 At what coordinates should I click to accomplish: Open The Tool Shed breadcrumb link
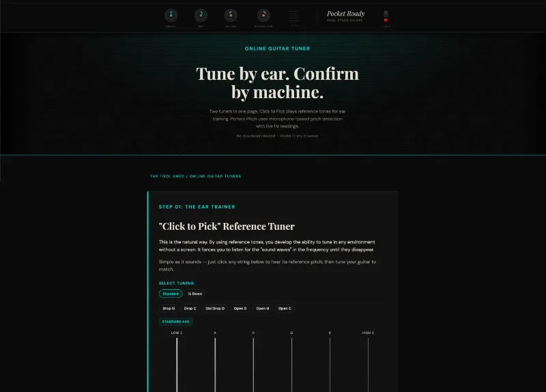167,177
